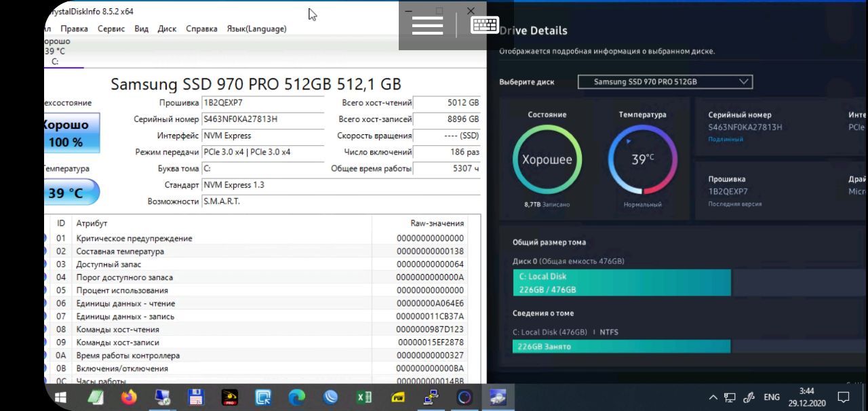Show hidden system tray icons
The image size is (868, 411).
(x=713, y=397)
